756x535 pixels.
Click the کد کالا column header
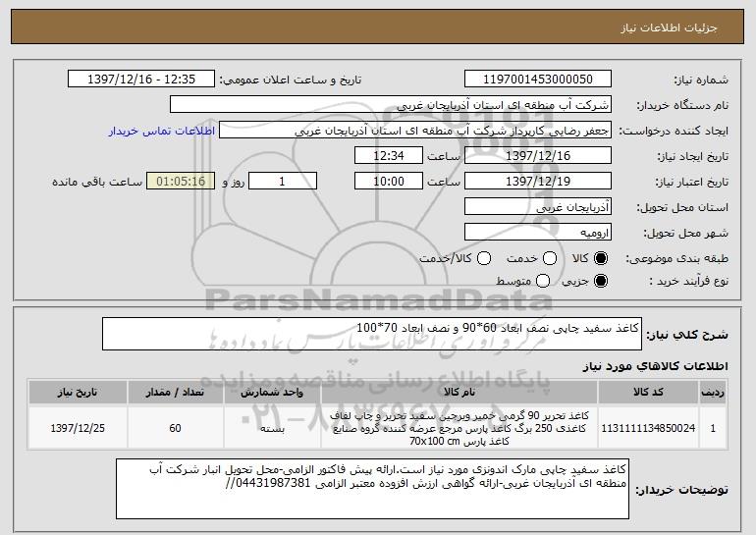point(648,393)
